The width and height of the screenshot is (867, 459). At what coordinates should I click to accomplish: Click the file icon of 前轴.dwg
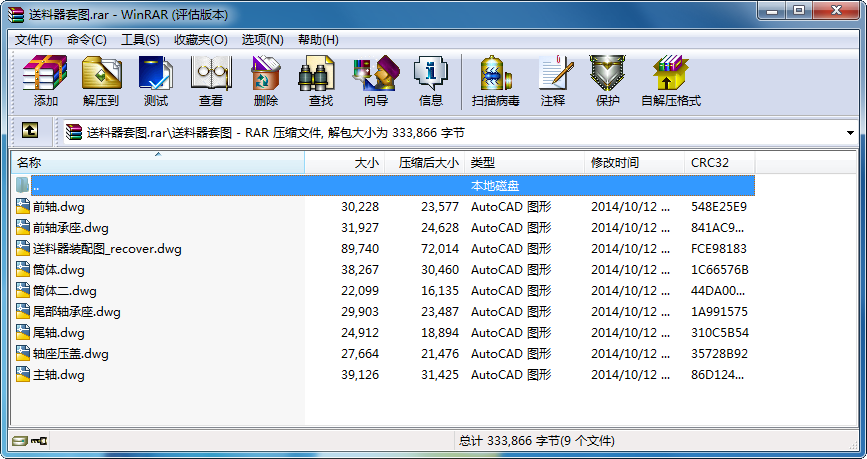[x=23, y=206]
